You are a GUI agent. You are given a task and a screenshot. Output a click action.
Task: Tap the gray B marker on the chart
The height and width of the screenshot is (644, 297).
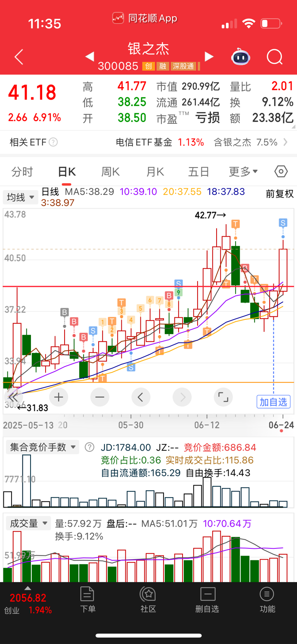point(65,312)
